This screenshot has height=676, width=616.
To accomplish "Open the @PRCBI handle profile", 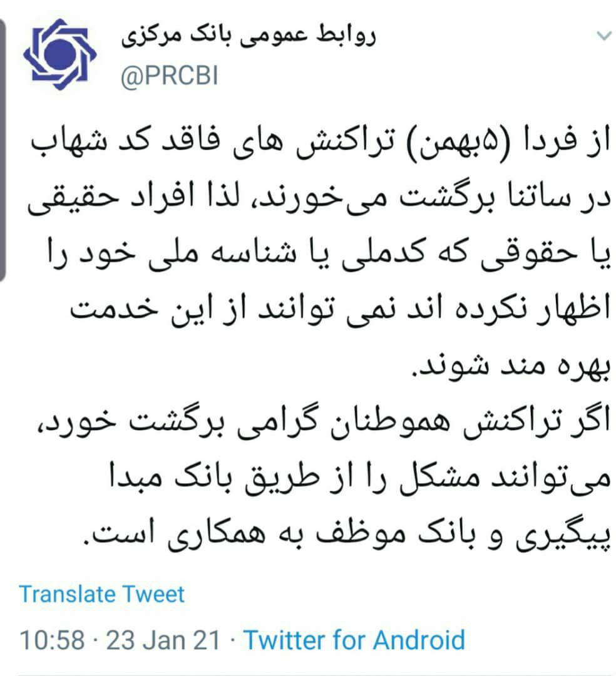I will pos(170,75).
